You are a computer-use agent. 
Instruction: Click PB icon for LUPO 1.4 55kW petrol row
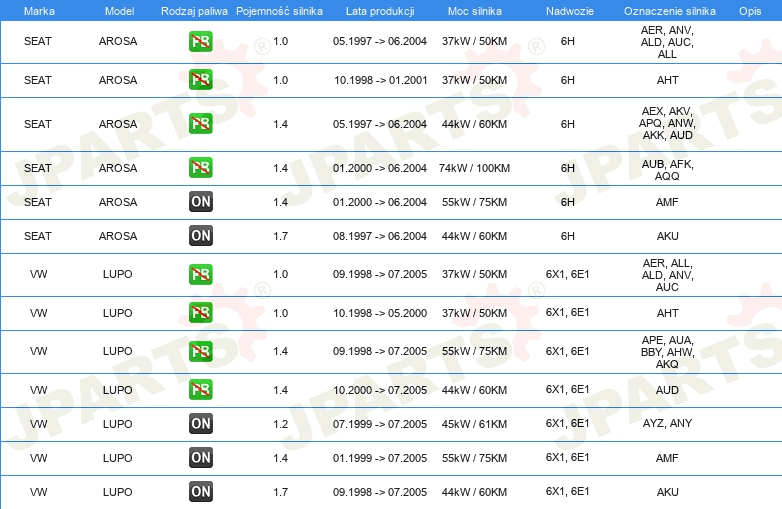tap(200, 351)
